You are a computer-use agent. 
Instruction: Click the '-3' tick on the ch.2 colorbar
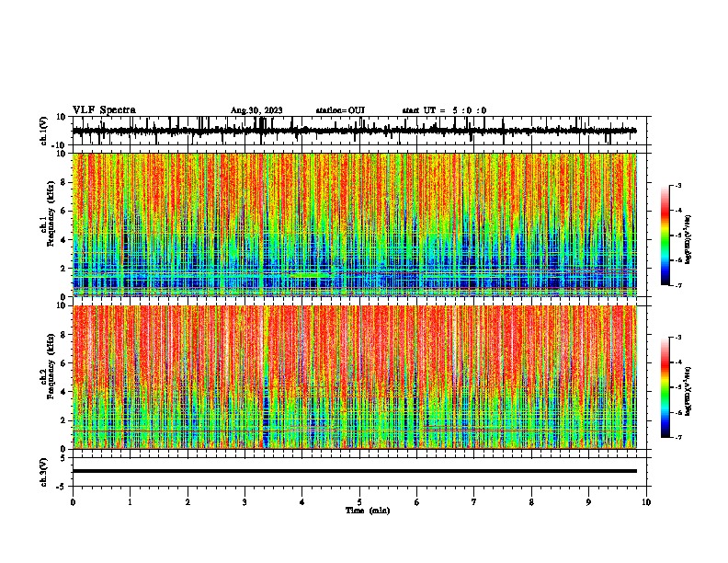tap(677, 338)
